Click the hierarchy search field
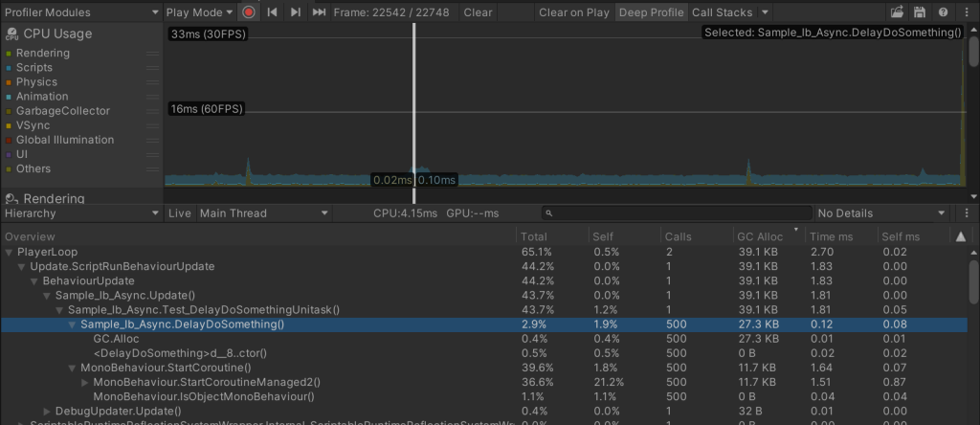The width and height of the screenshot is (980, 425). 676,213
